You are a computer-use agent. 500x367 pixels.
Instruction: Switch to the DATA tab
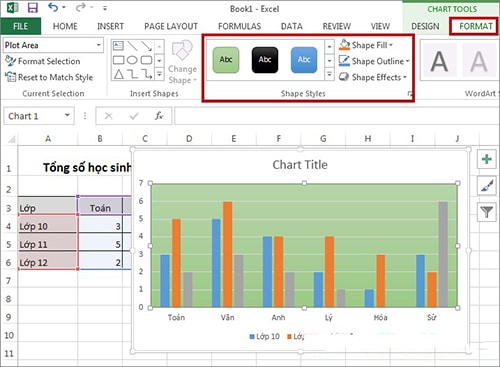(292, 26)
